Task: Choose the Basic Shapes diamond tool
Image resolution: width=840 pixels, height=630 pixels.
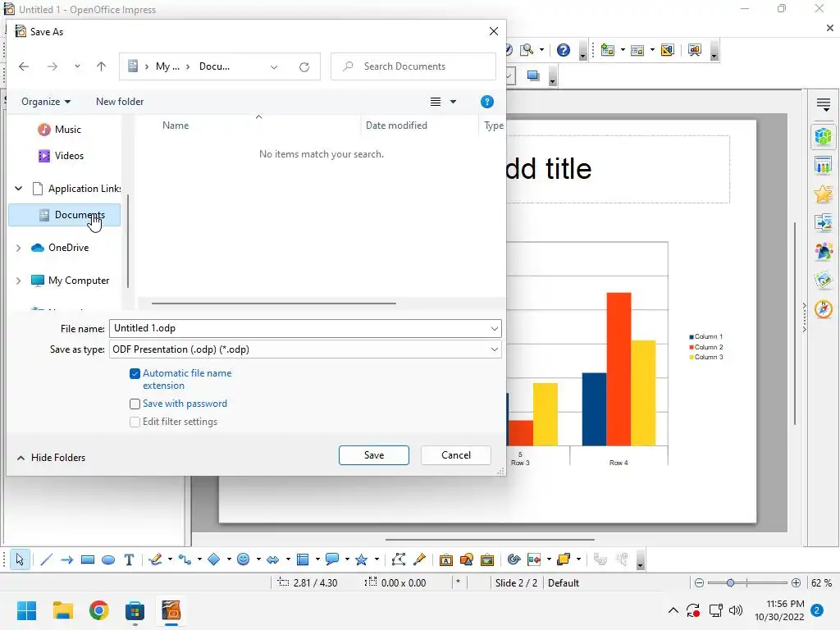Action: [214, 559]
